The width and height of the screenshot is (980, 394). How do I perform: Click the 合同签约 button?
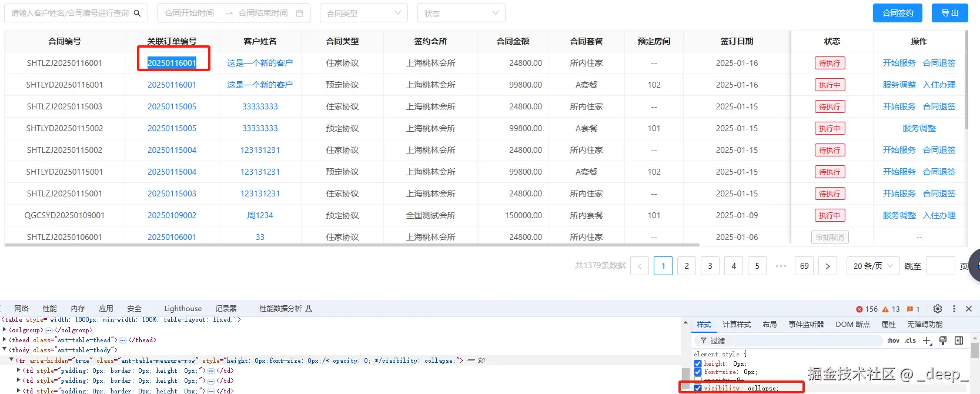pyautogui.click(x=898, y=13)
